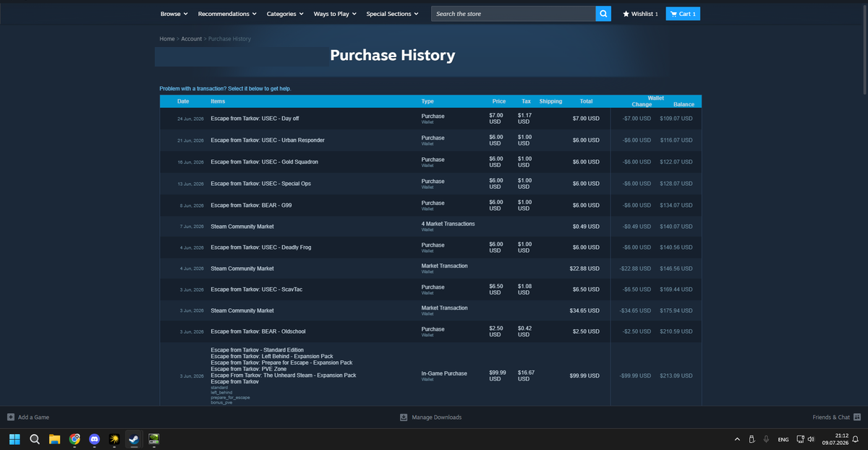Click the Steam taskbar icon
This screenshot has width=868, height=450.
(x=134, y=439)
